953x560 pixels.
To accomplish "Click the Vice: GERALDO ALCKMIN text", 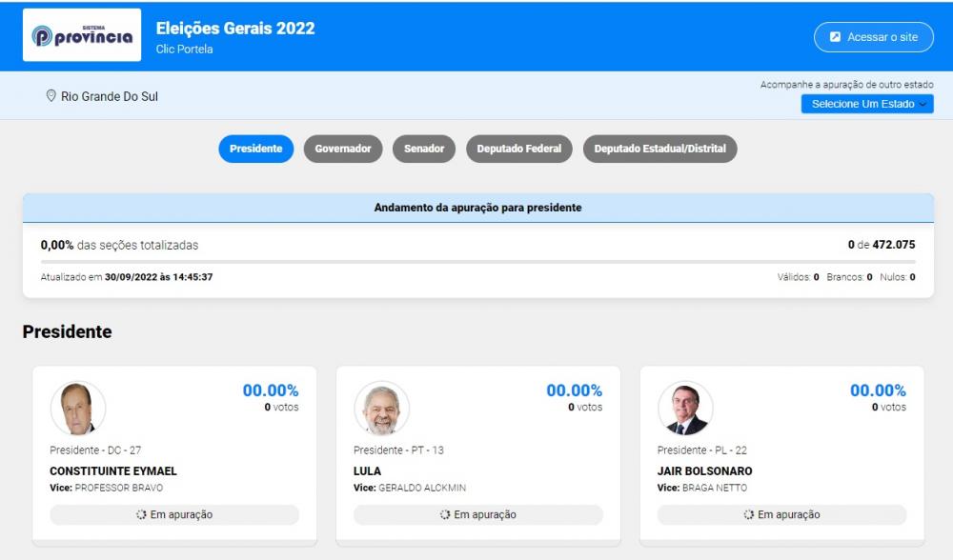I will 410,488.
